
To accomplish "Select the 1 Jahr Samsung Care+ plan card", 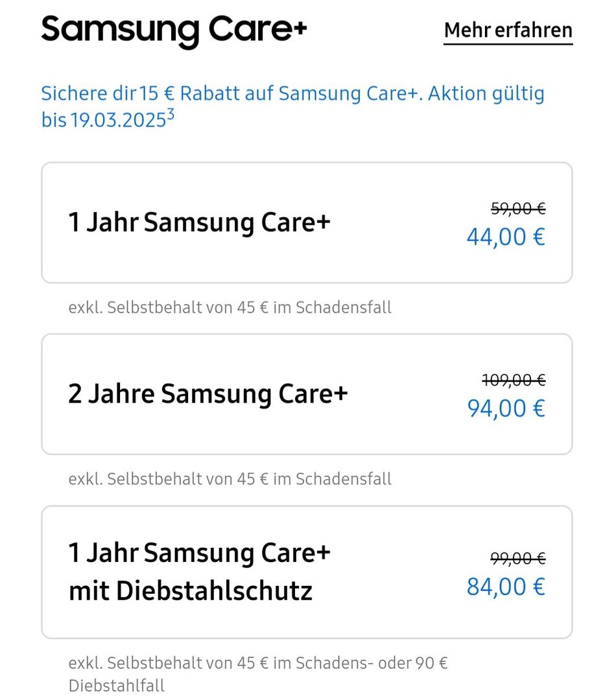I will click(307, 222).
